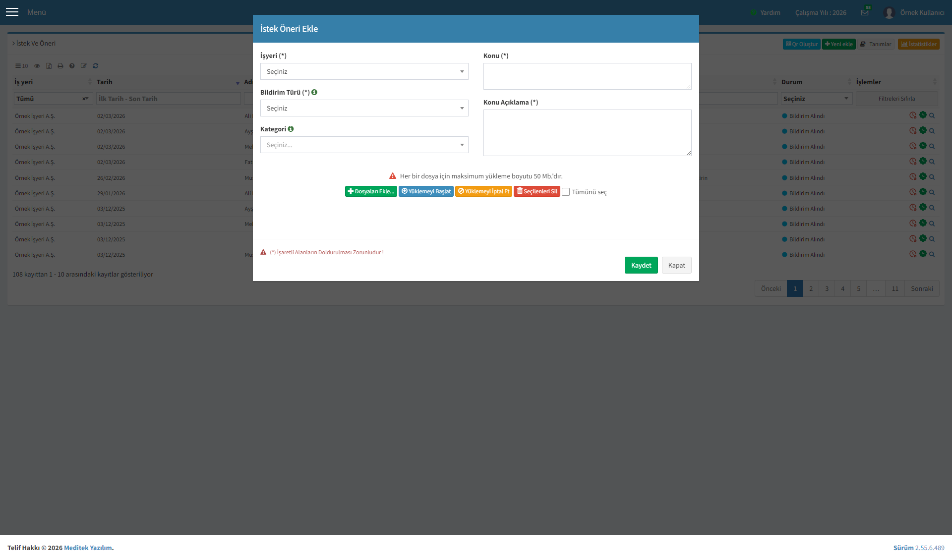This screenshot has width=952, height=560.
Task: Click the magnifier icon in 26/02/2026 row
Action: click(932, 177)
